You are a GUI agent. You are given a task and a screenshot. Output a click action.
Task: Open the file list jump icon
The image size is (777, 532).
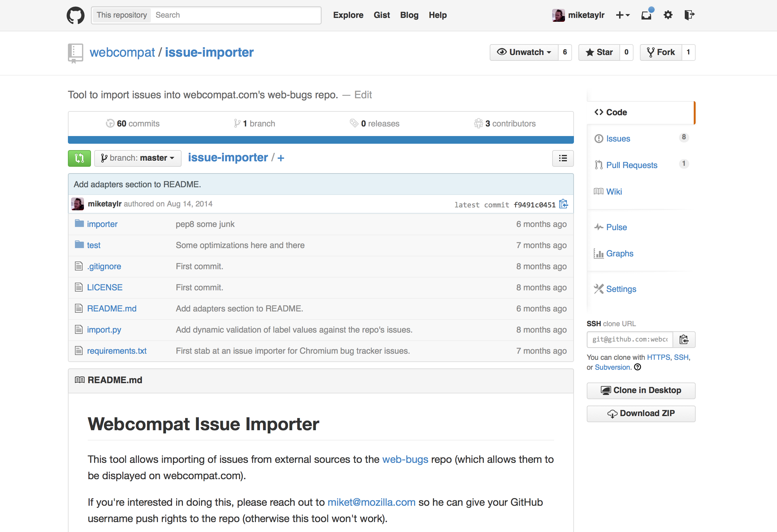[x=563, y=158]
